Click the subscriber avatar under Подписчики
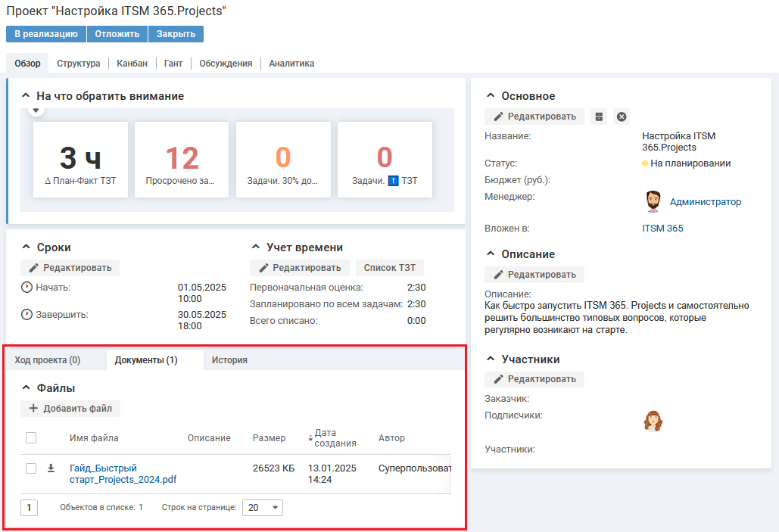Screen dimensions: 779x532 pos(653,421)
